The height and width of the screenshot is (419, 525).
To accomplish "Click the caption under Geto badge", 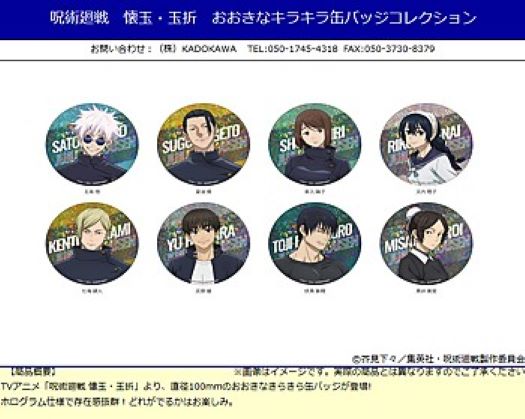I will coord(203,192).
